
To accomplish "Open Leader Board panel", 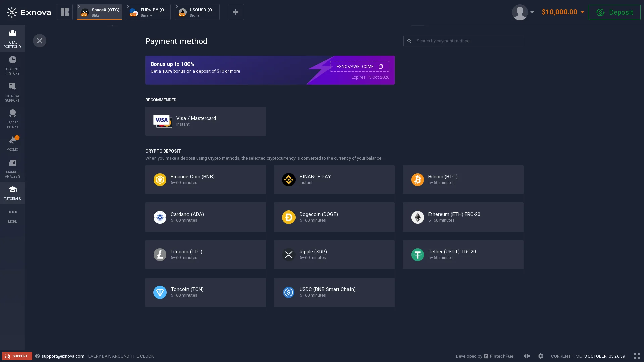I will pyautogui.click(x=12, y=119).
